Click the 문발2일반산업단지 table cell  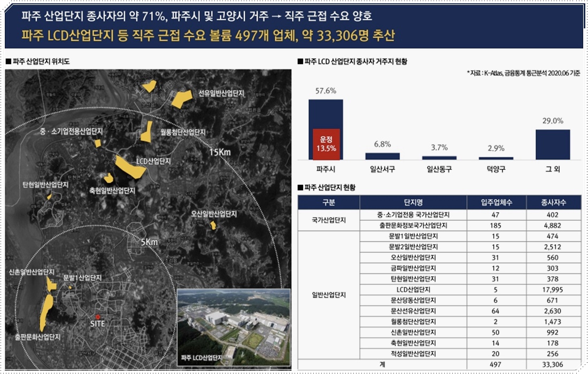[413, 247]
